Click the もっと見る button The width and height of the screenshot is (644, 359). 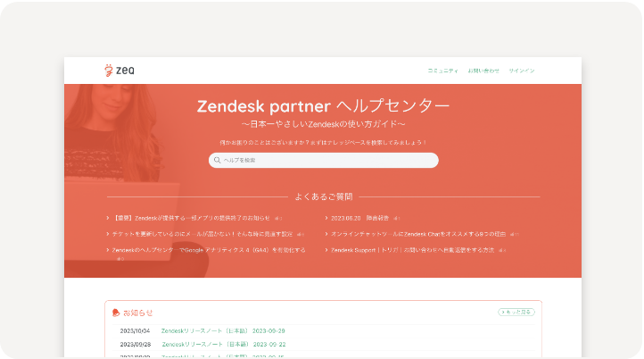[x=516, y=313]
